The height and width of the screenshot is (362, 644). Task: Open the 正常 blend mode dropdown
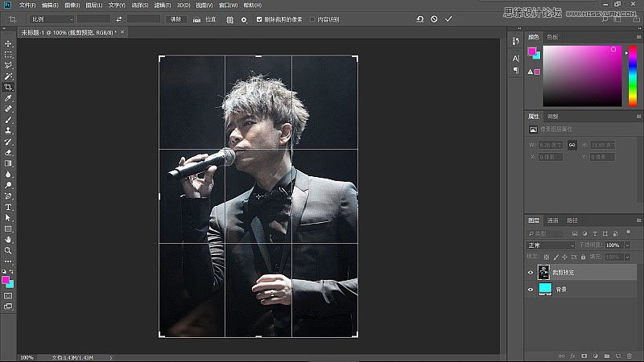tap(549, 245)
